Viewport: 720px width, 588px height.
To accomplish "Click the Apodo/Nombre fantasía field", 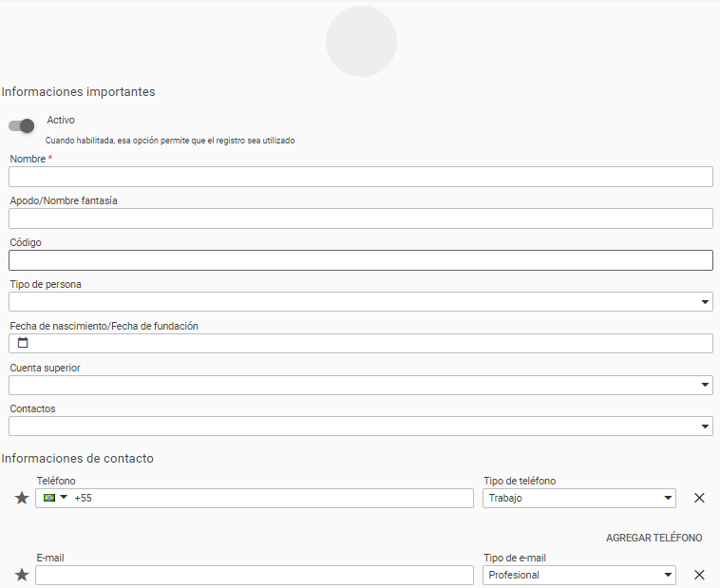I will click(360, 218).
